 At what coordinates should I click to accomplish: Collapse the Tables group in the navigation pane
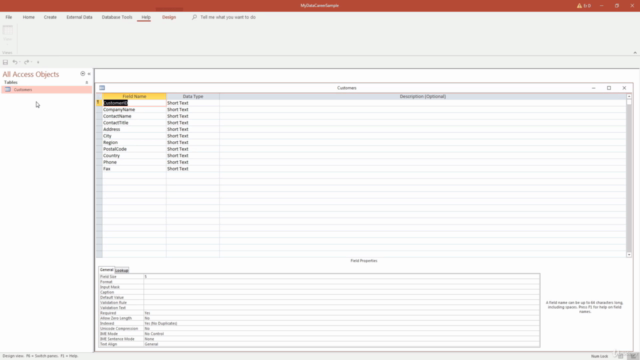tap(87, 82)
